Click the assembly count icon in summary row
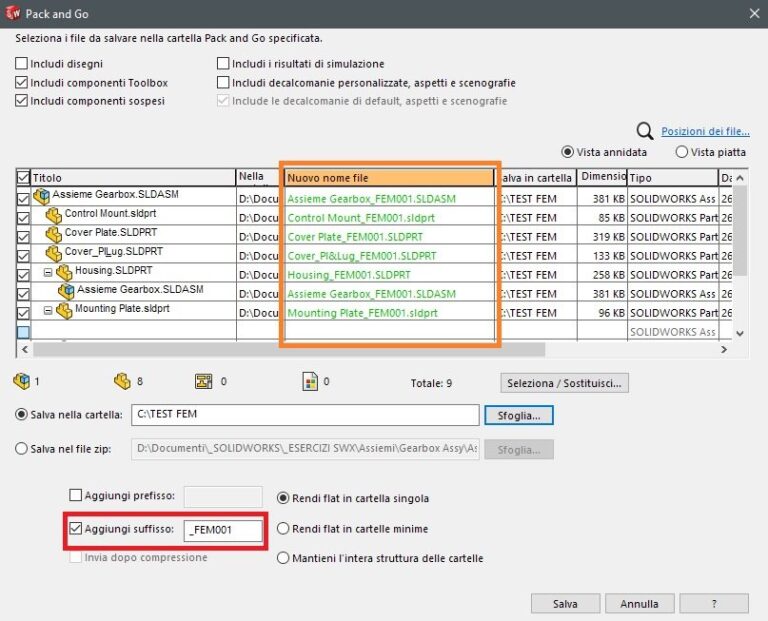 22,381
